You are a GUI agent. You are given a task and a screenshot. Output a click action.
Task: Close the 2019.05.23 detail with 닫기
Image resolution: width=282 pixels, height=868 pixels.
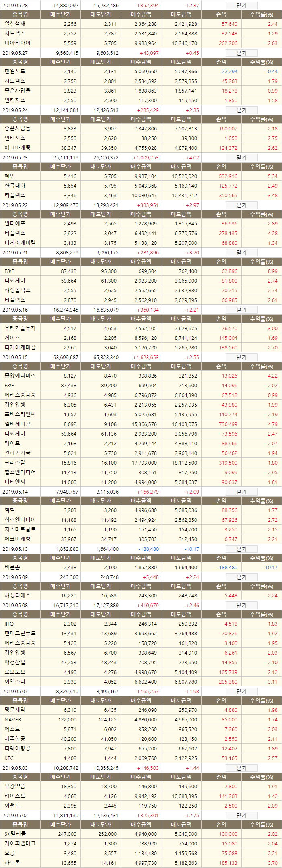241,158
